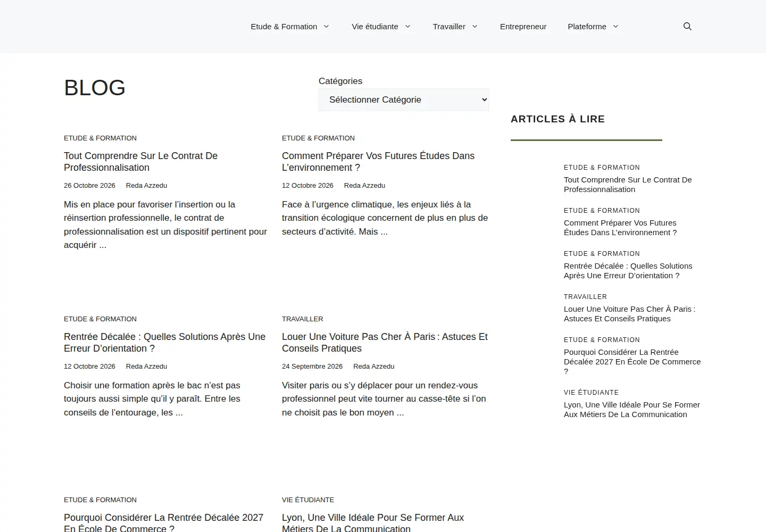Image resolution: width=766 pixels, height=532 pixels.
Task: Open the Travailler menu item
Action: point(449,27)
